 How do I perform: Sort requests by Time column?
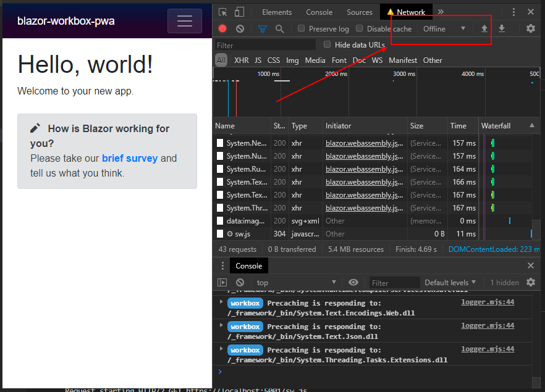point(463,126)
